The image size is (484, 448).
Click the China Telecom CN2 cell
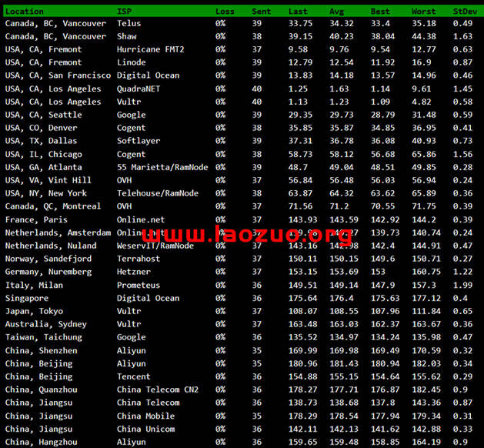pyautogui.click(x=157, y=389)
